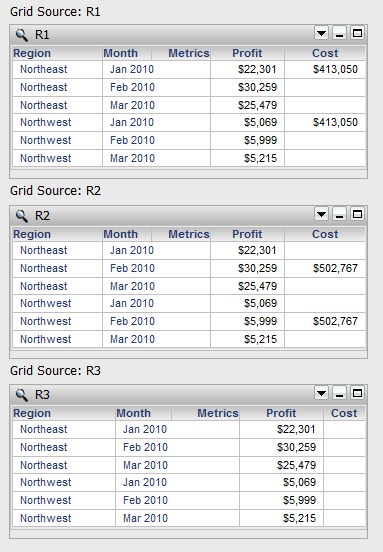Select the Month column header in R3

(x=133, y=413)
